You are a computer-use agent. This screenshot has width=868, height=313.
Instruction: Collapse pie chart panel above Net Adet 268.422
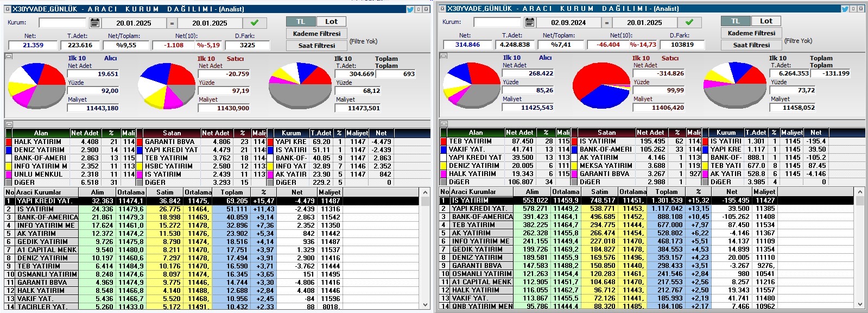pos(443,56)
